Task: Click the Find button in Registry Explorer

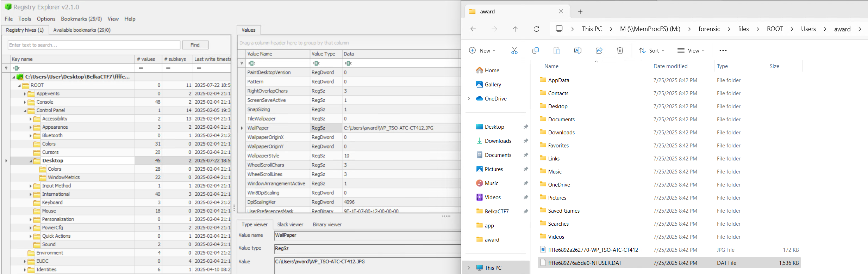Action: point(195,45)
